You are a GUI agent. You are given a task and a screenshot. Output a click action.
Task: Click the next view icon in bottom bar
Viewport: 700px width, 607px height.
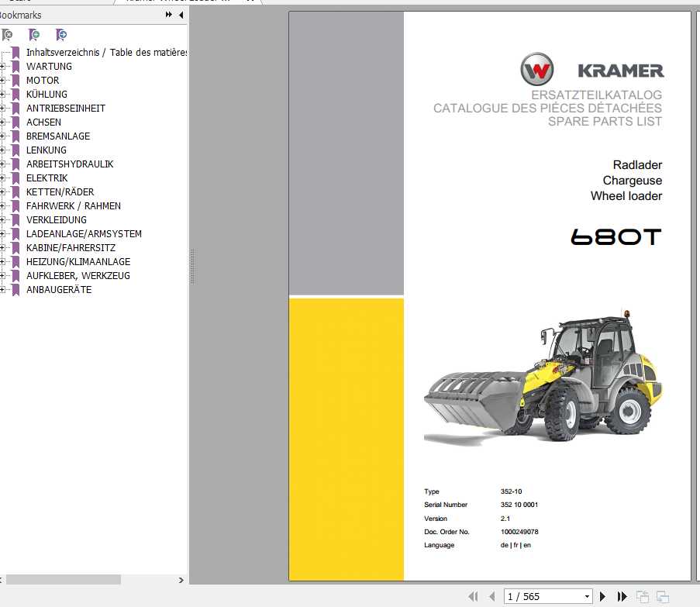click(x=663, y=596)
